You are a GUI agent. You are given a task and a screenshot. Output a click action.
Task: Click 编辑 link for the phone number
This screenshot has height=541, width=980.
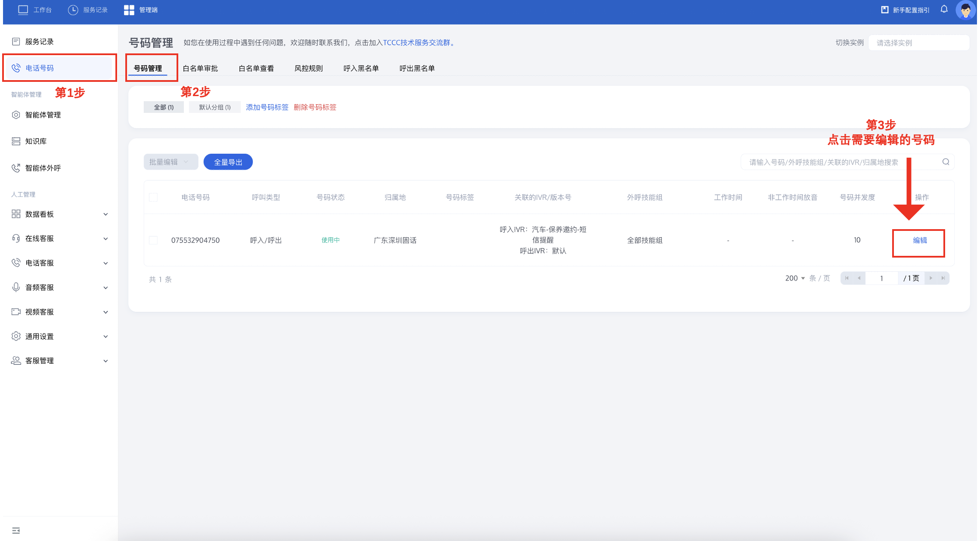[920, 240]
